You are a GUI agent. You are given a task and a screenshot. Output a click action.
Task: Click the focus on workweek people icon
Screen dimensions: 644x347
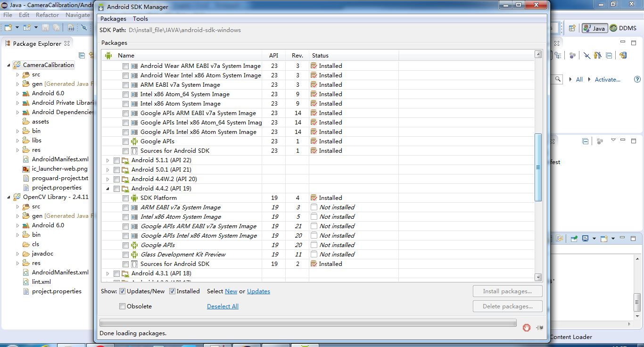point(598,55)
